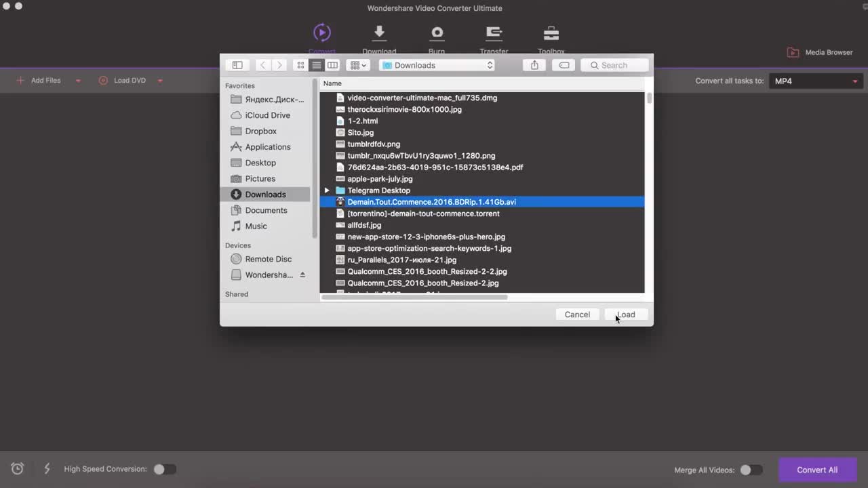
Task: Select therockxsirimovie-800x1000.jpg file
Action: (481, 109)
